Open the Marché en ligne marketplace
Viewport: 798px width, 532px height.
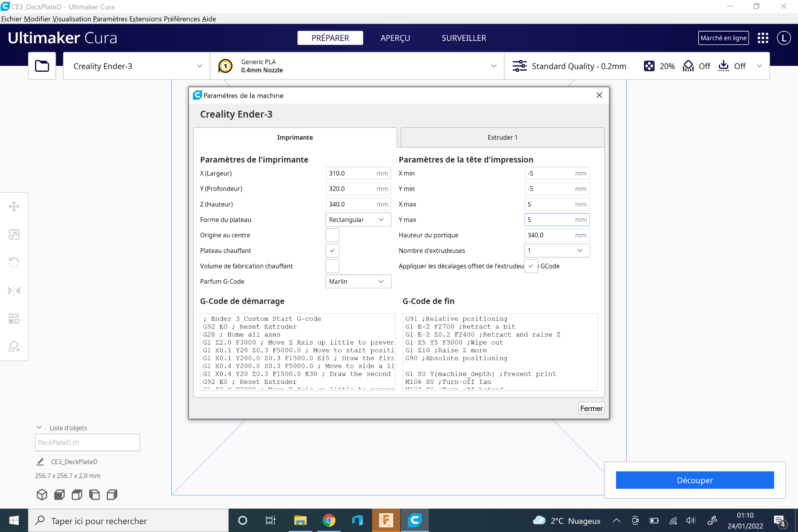[724, 38]
